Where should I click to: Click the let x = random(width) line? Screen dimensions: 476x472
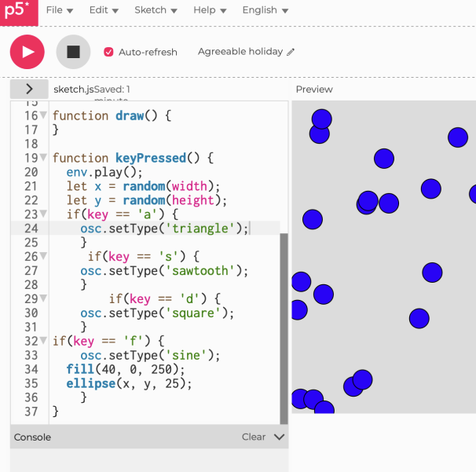point(143,186)
